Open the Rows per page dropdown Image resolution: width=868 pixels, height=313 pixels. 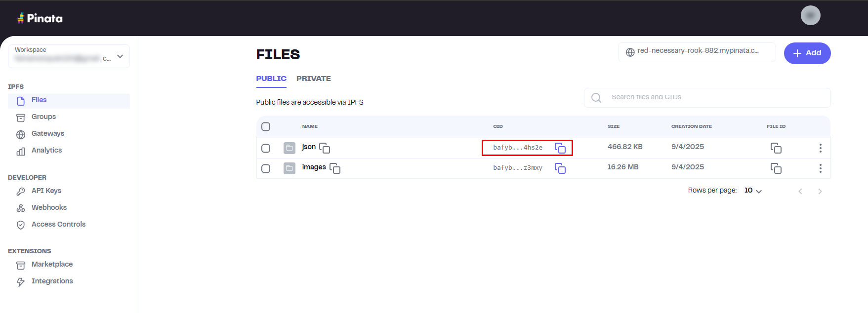[752, 190]
